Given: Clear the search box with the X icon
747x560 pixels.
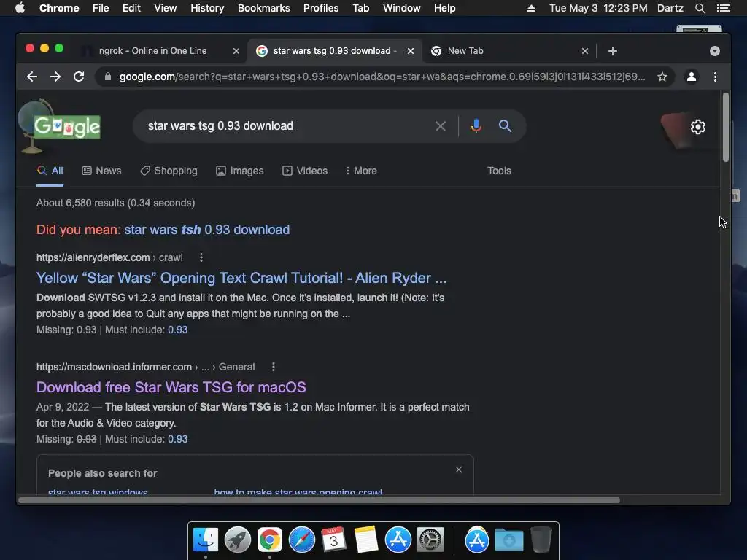Looking at the screenshot, I should coord(441,126).
